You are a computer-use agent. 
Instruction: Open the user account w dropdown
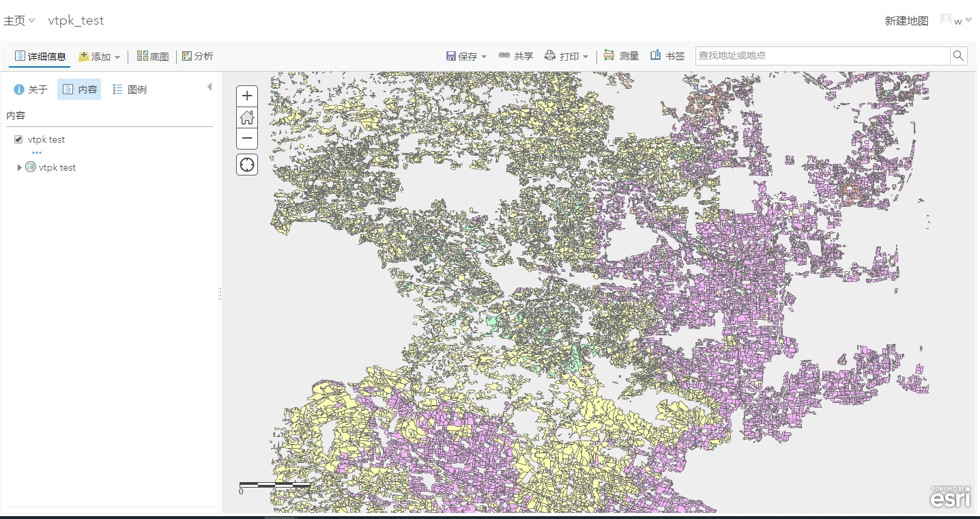956,20
